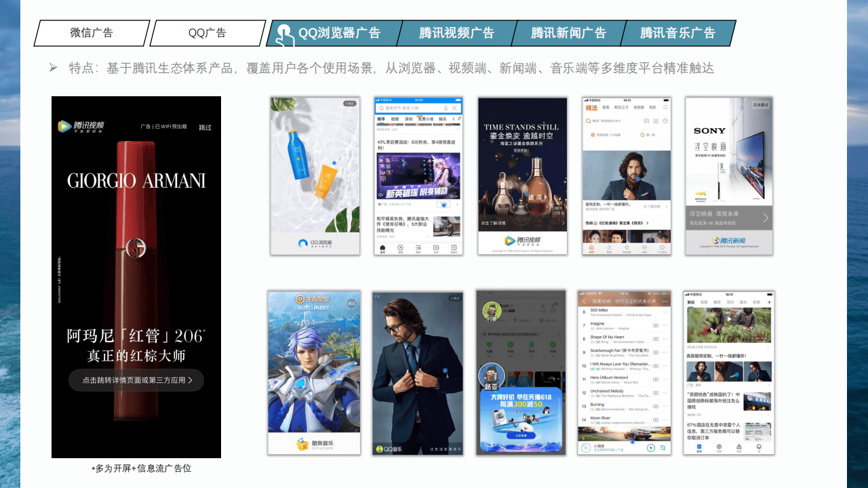Open the MV icon for Imagine
The height and width of the screenshot is (488, 868).
pos(655,326)
